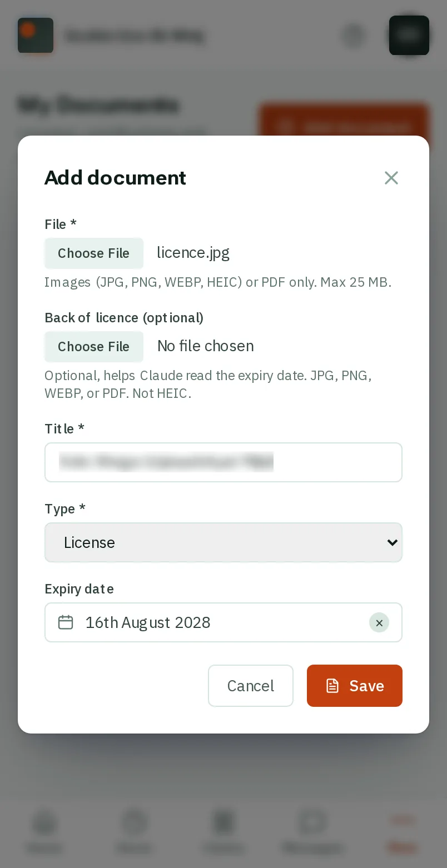447x868 pixels.
Task: Choose File for Back of licence
Action: pyautogui.click(x=94, y=347)
